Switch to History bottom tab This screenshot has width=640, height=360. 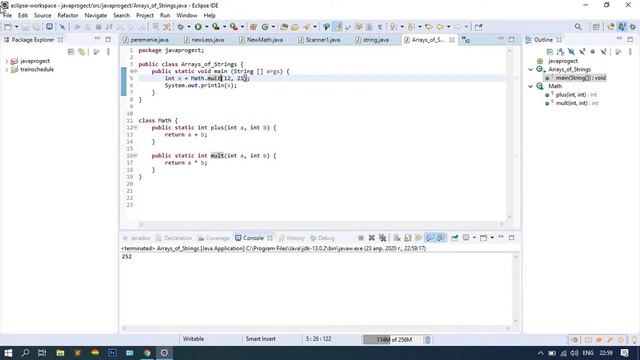[x=291, y=238]
